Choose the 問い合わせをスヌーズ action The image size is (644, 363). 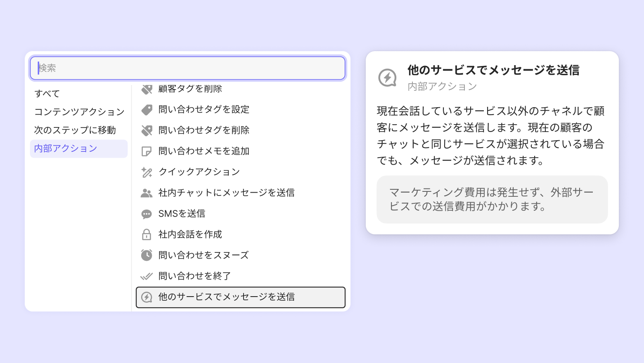pos(204,255)
